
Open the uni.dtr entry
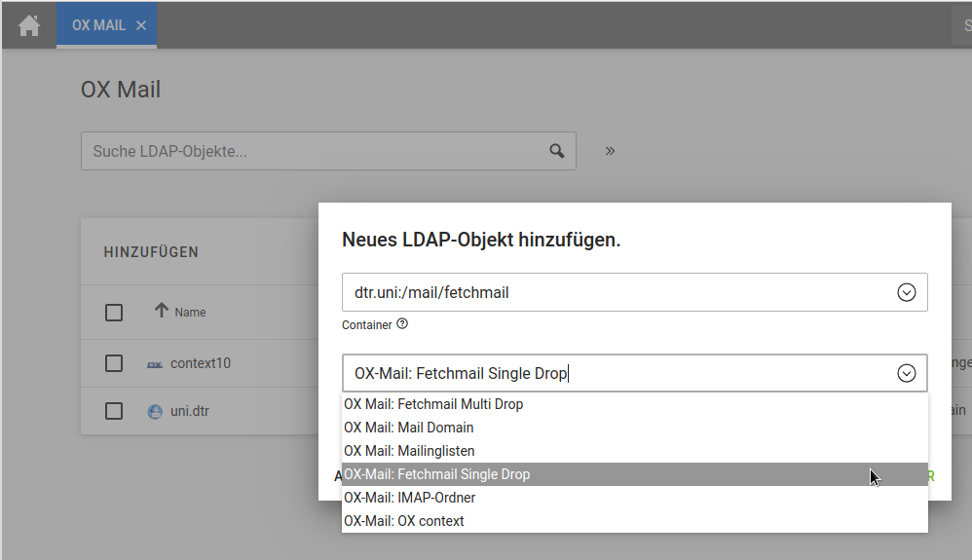point(190,411)
